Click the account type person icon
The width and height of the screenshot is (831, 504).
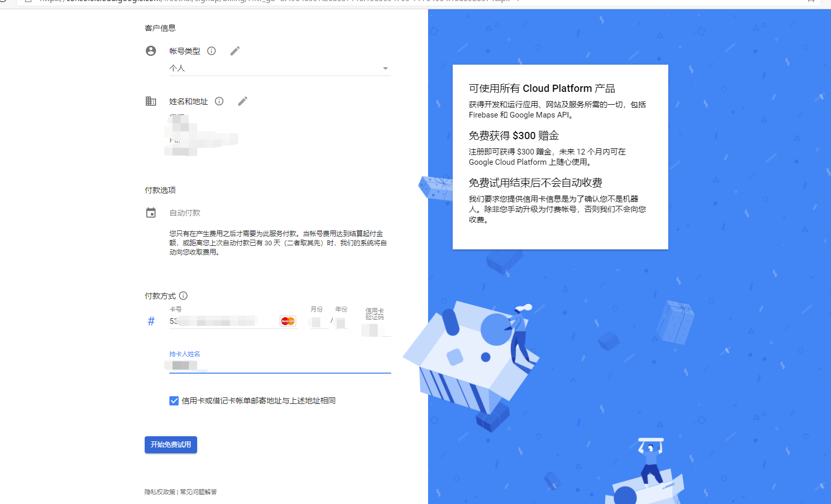(x=151, y=51)
